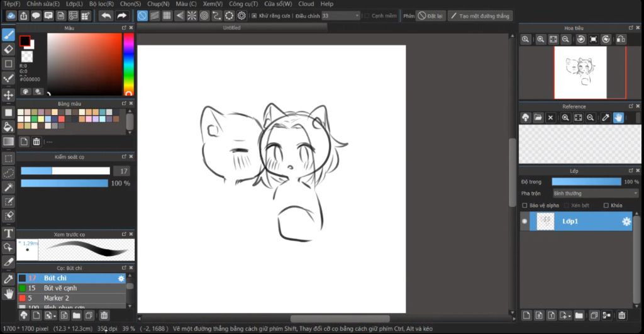Viewport: 644px width, 334px height.
Task: Toggle Khử răng cưa anti-aliasing checkbox
Action: (x=254, y=16)
